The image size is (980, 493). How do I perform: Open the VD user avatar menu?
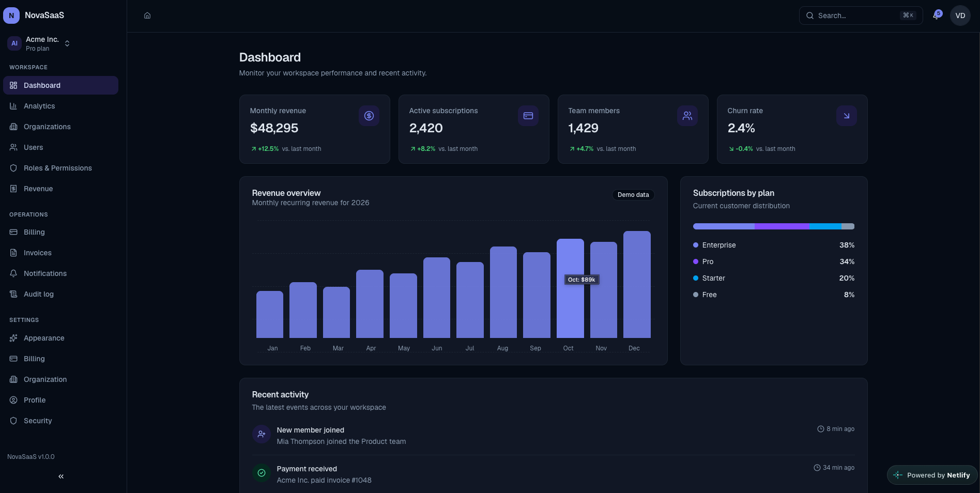(x=960, y=16)
